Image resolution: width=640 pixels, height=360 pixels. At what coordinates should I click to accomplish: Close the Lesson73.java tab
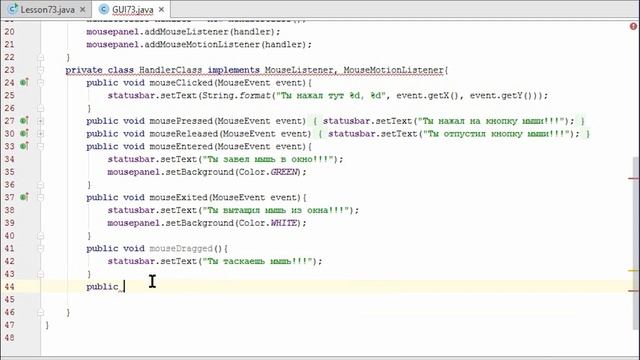pyautogui.click(x=82, y=9)
